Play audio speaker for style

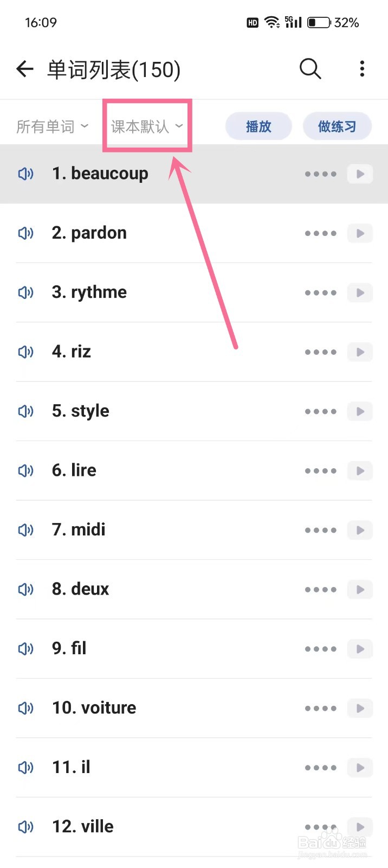click(x=25, y=411)
